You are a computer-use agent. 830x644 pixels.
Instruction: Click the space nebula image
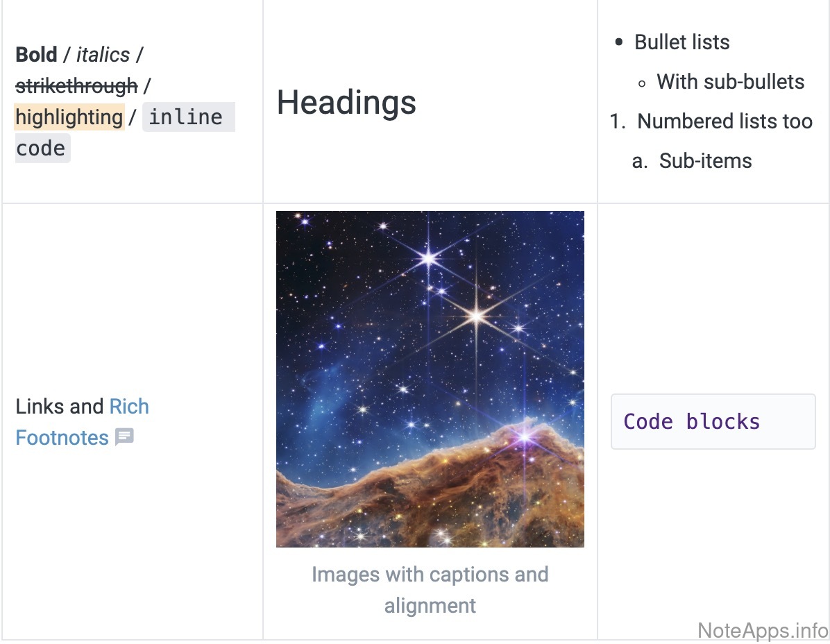click(430, 379)
